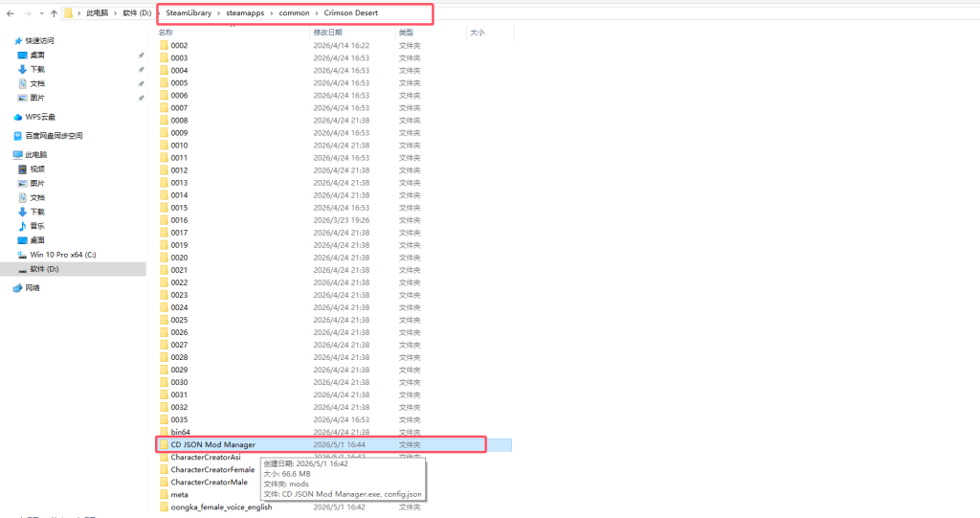
Task: Open 网络 in navigation pane
Action: coord(32,288)
